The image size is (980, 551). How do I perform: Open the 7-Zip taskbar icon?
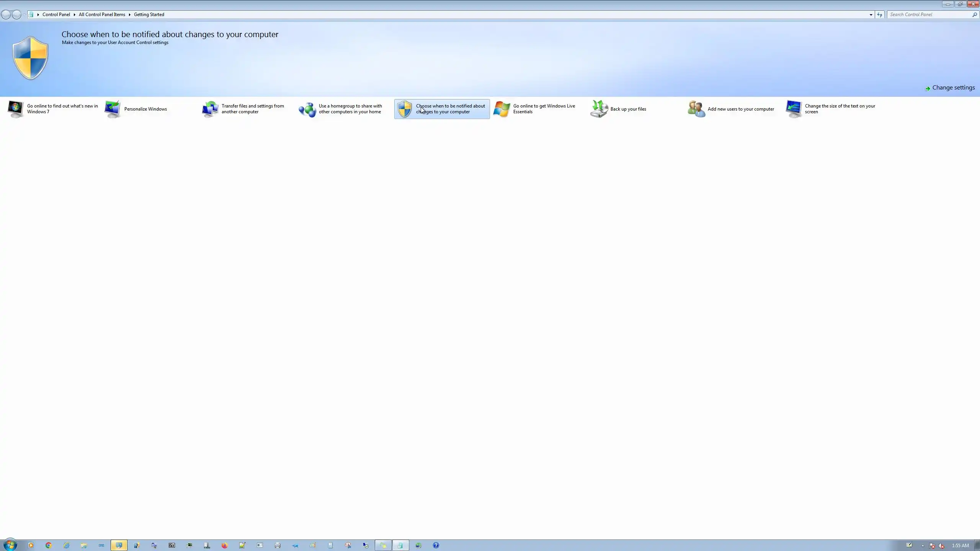(x=172, y=545)
